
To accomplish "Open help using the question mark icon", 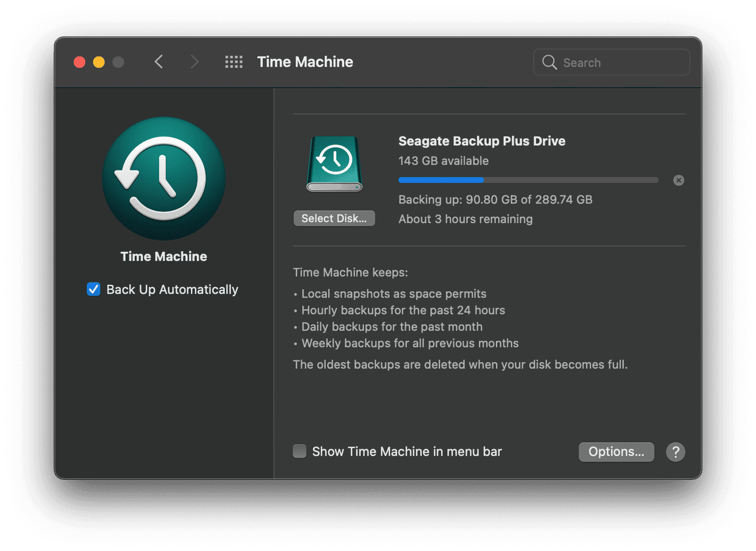I will click(675, 452).
